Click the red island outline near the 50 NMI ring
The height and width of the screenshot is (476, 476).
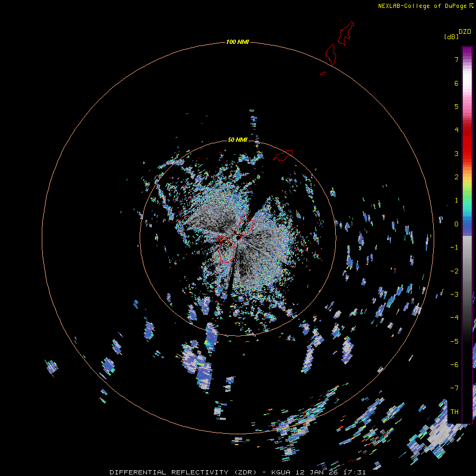(x=283, y=155)
